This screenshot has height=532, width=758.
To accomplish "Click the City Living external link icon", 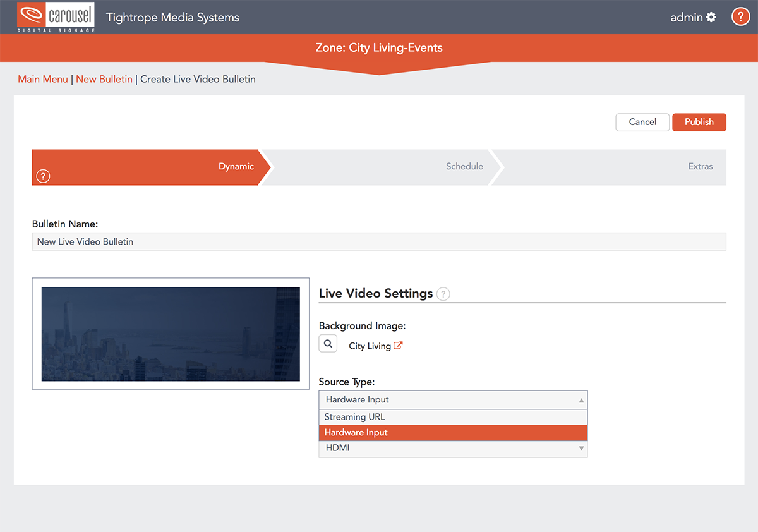I will tap(399, 345).
